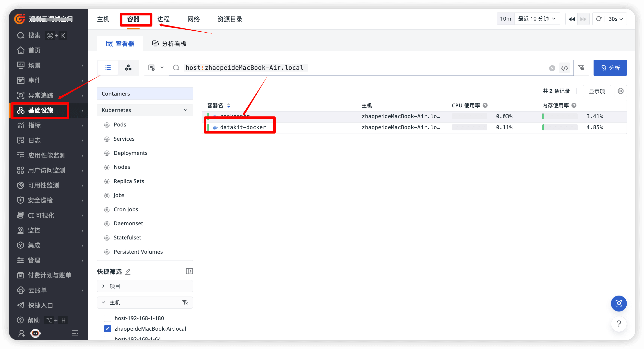Open table column settings gear
The height and width of the screenshot is (349, 644).
[620, 91]
